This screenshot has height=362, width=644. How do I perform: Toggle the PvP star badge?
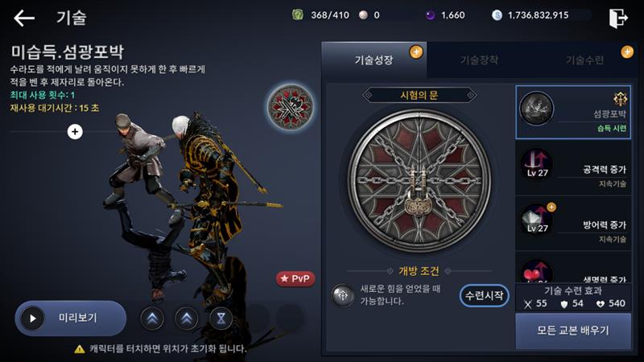click(295, 278)
